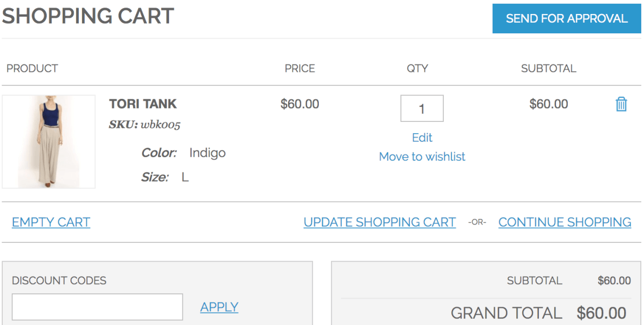Image resolution: width=644 pixels, height=325 pixels.
Task: Focus the quantity input field
Action: click(422, 109)
